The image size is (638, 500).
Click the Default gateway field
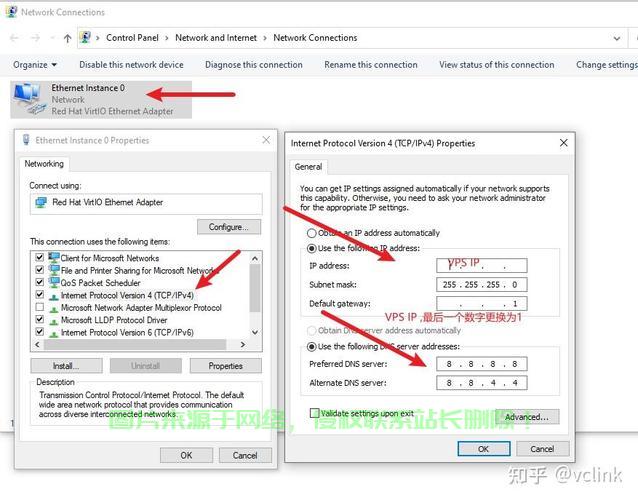point(482,303)
